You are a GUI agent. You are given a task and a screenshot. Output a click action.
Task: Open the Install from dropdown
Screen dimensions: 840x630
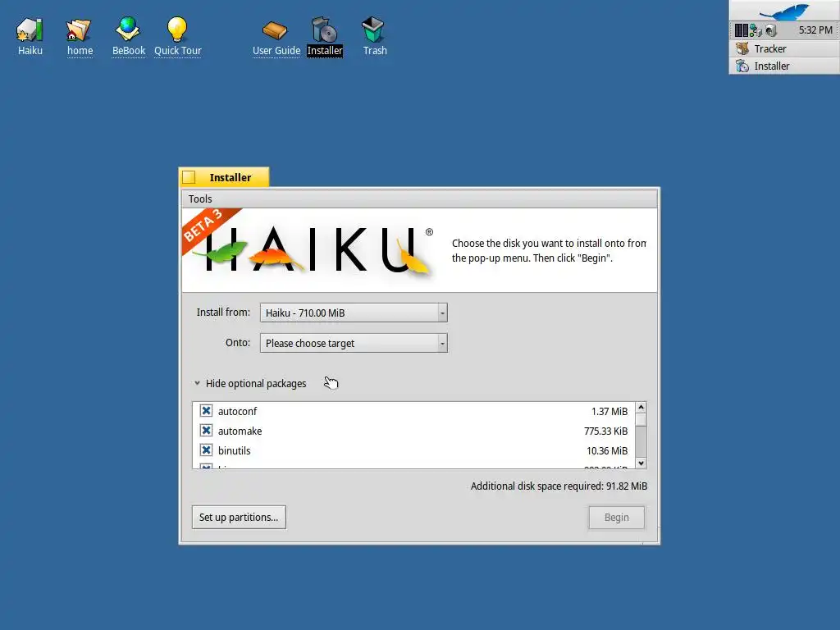tap(354, 313)
